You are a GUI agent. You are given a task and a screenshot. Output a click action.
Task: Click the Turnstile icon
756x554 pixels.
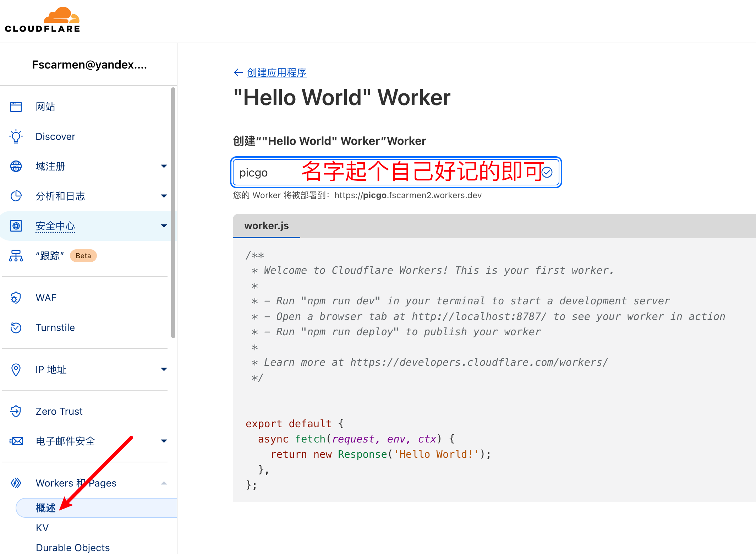coord(16,327)
